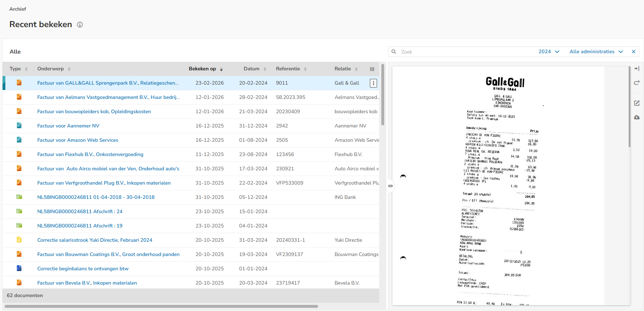Viewport: 644px width, 311px height.
Task: Click the cloud download icon
Action: [x=637, y=117]
